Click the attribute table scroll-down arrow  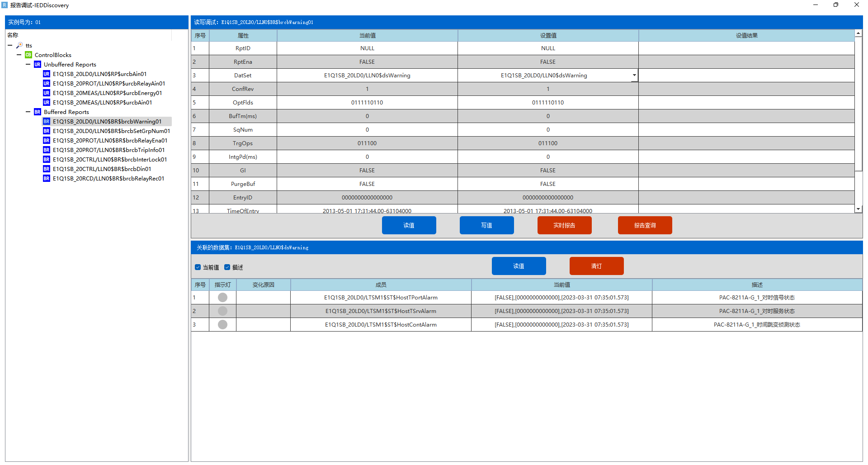click(858, 209)
